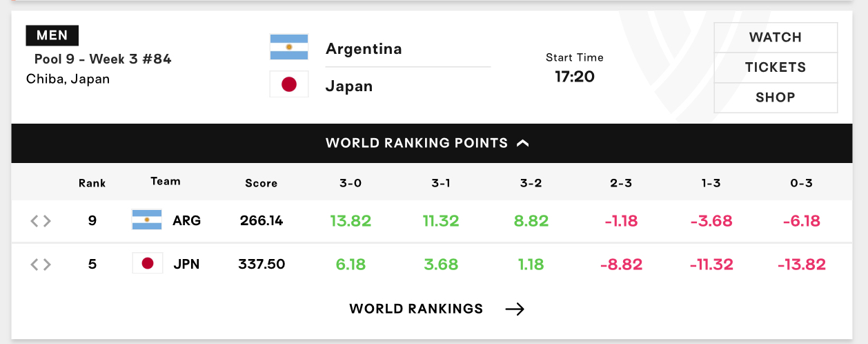
Task: Click the Argentina team name
Action: (364, 49)
